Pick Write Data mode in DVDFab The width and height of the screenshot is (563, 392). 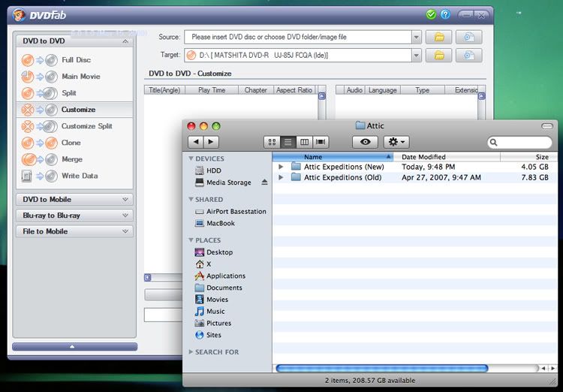click(75, 176)
